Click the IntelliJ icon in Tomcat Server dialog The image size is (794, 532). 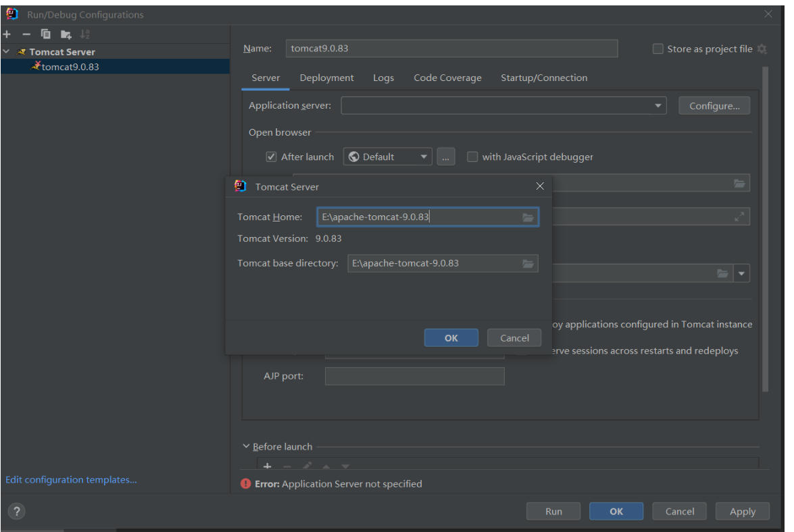point(241,186)
